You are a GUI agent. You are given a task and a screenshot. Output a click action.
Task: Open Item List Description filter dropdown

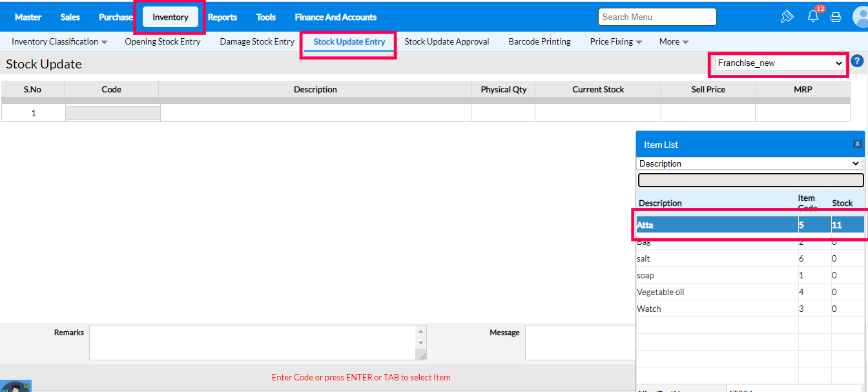pos(750,163)
